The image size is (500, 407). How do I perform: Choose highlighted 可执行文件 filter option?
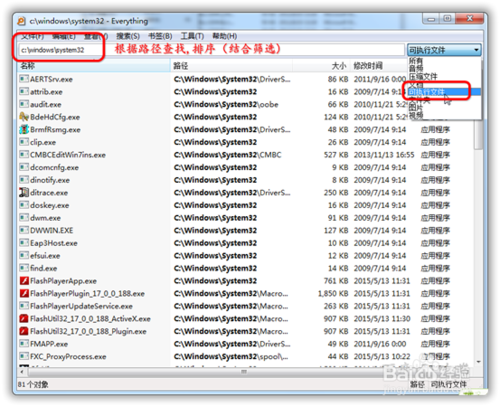pos(444,92)
